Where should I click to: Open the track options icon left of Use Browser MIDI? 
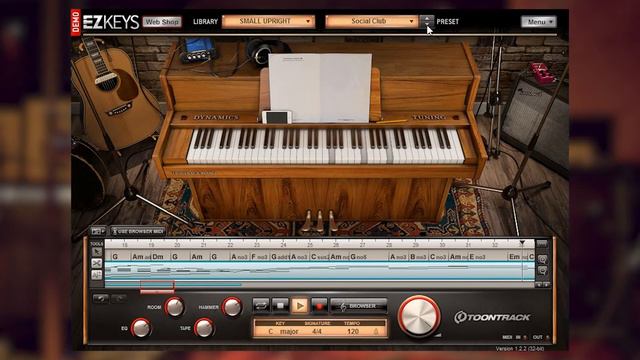[x=98, y=231]
